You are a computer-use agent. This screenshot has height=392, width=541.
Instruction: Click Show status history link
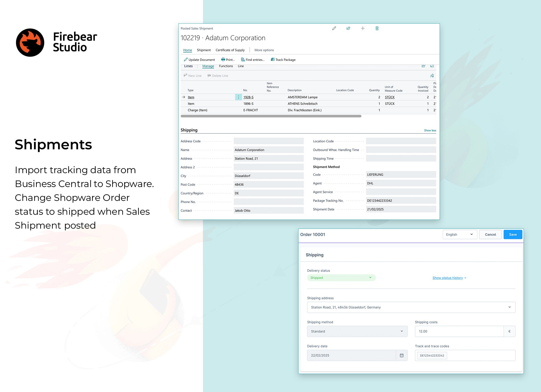(449, 278)
